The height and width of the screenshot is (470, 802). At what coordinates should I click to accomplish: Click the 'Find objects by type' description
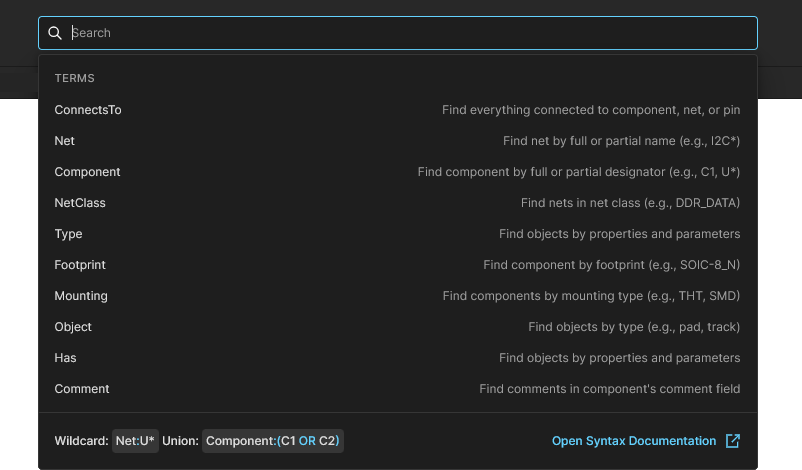[634, 327]
